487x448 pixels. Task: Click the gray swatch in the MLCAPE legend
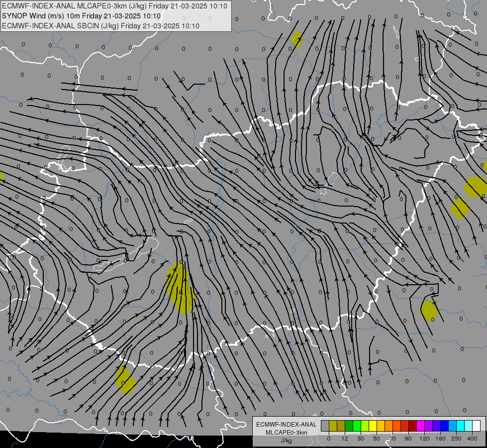325,426
